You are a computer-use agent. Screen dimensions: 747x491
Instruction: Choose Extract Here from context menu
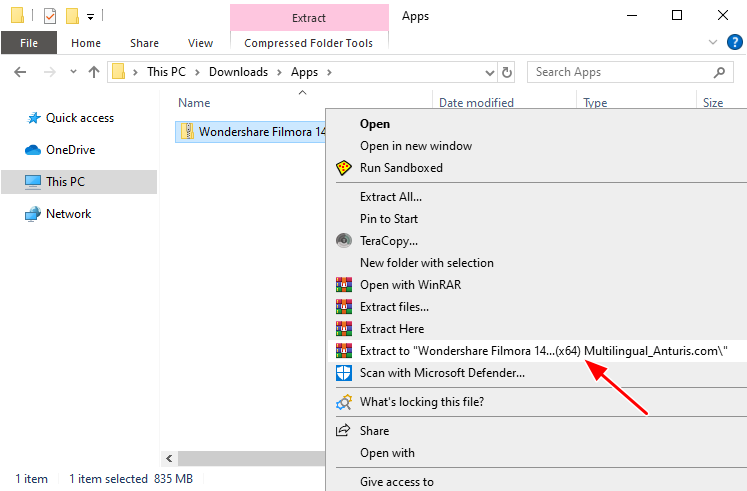point(391,329)
